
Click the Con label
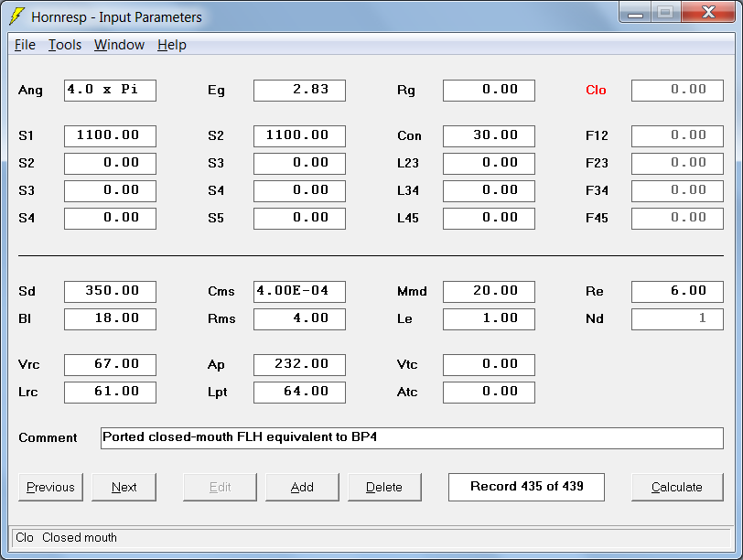409,136
